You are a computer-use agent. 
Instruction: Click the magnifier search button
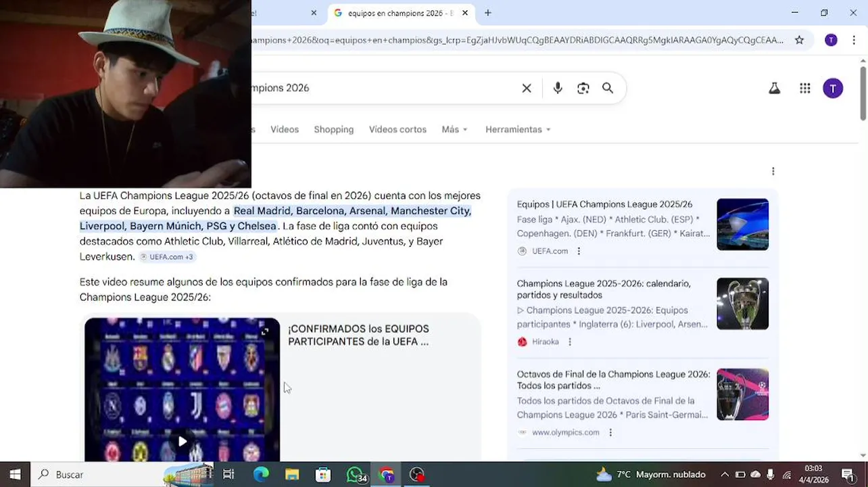tap(608, 88)
